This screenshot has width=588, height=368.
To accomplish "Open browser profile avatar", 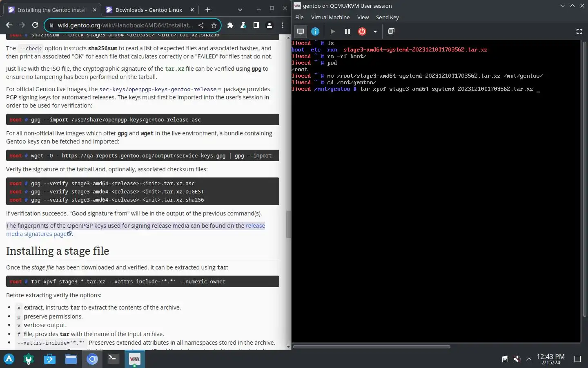I will point(269,25).
